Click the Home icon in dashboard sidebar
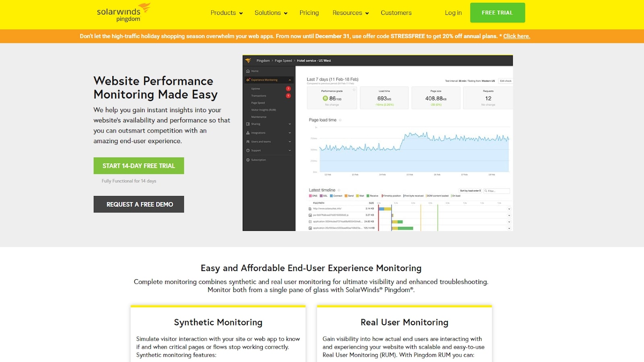The height and width of the screenshot is (362, 644). [248, 71]
